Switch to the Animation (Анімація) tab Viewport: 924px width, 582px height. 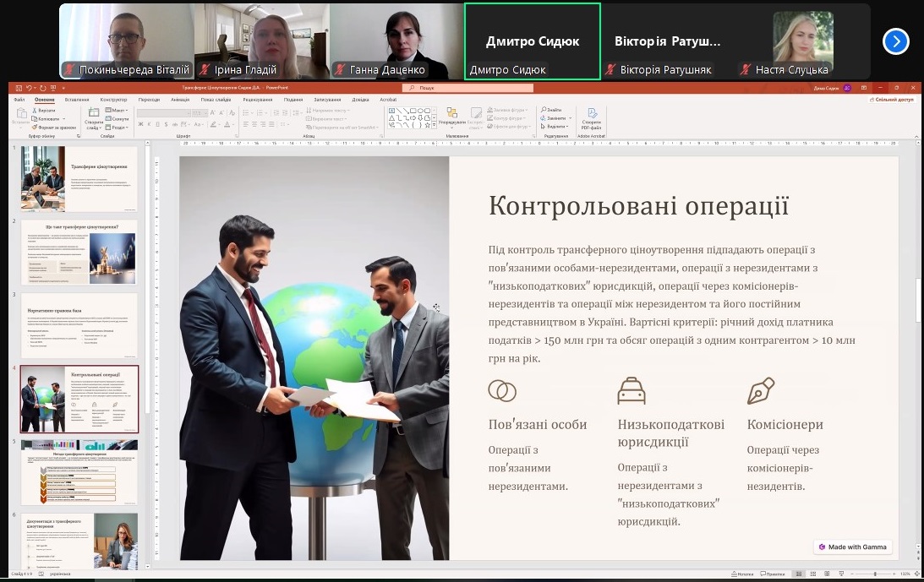pos(180,99)
